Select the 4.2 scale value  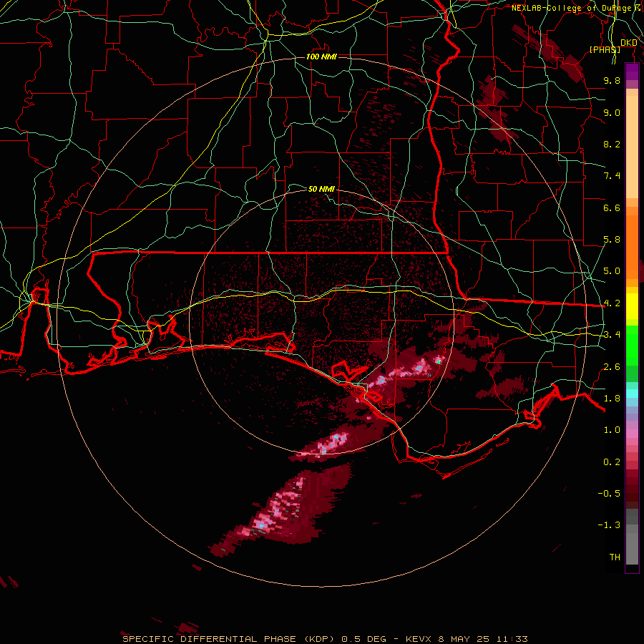pos(612,303)
